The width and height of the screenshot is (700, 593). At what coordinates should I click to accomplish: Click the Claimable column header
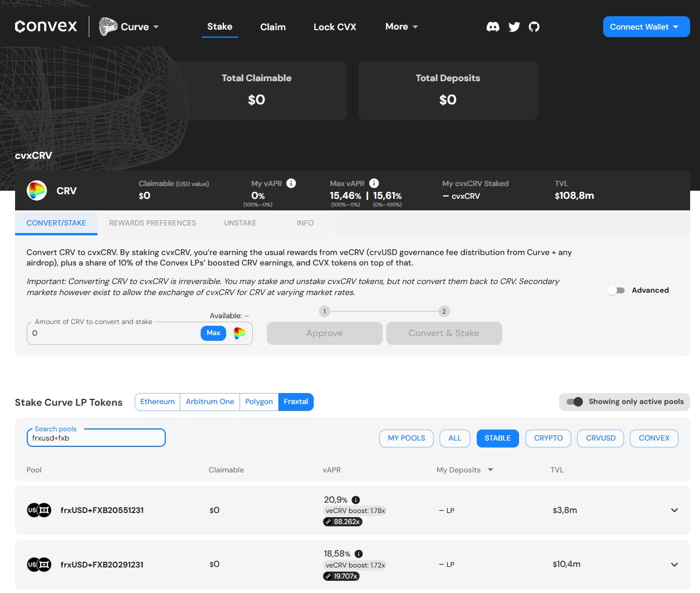[226, 470]
